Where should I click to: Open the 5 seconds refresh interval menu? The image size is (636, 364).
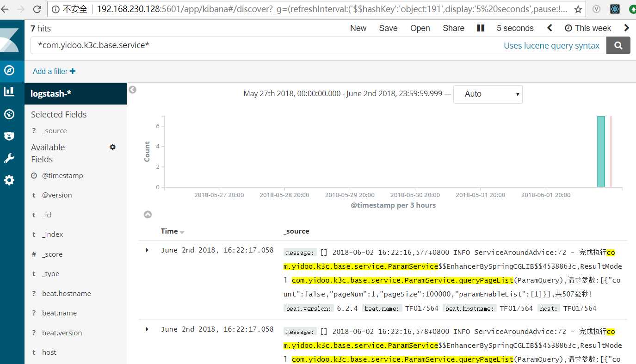(515, 28)
